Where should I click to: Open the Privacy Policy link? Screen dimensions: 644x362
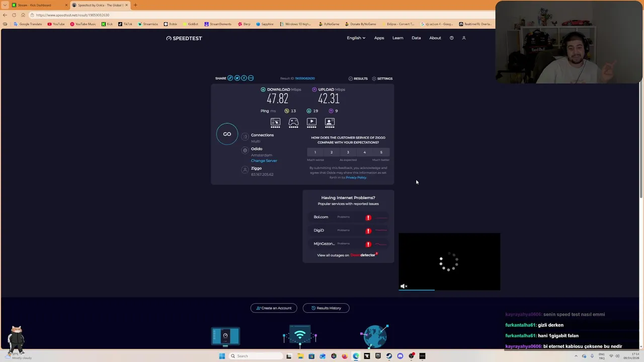pos(356,177)
